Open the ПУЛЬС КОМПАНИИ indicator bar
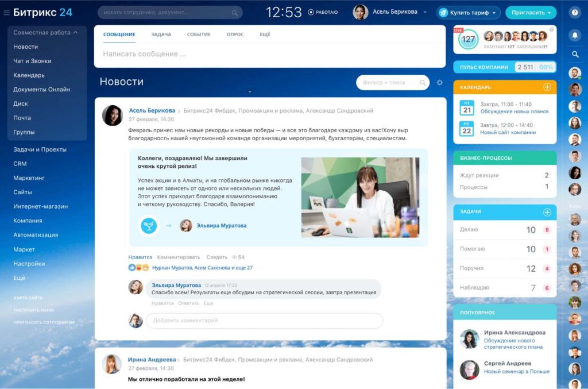Screen dimensions: 588x389 coord(505,67)
